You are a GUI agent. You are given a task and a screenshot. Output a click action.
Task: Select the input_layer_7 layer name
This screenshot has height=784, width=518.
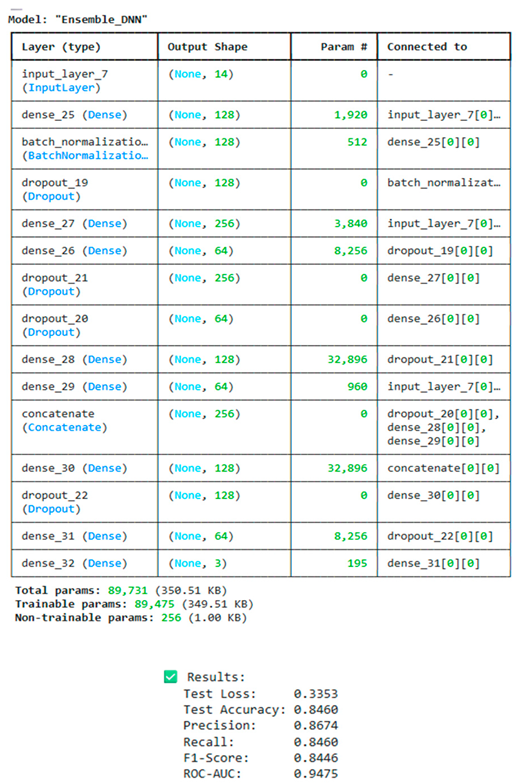point(64,74)
